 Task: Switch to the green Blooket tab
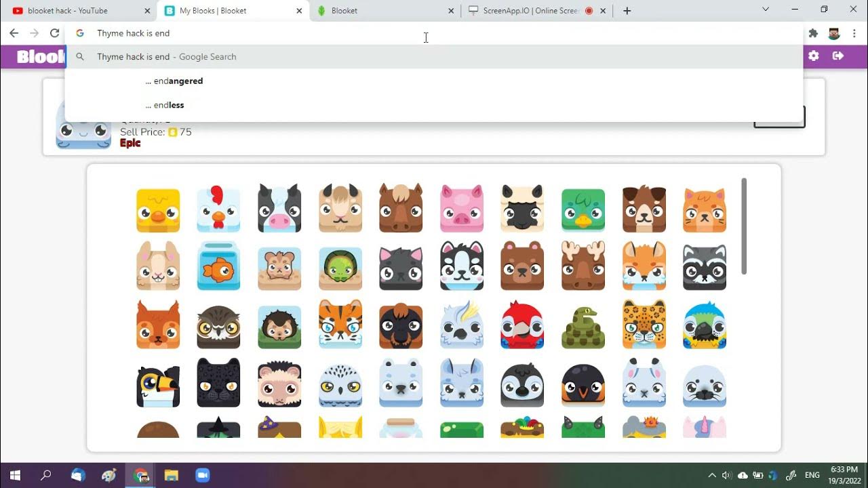(384, 11)
